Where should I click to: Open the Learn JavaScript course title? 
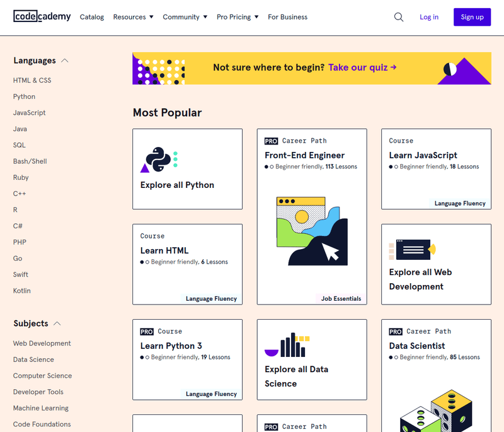[423, 155]
